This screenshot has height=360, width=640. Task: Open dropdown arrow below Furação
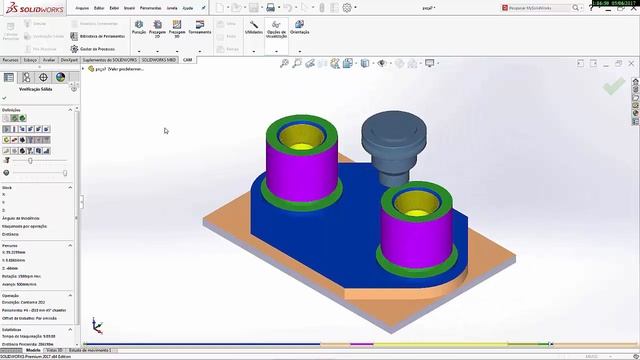[139, 51]
